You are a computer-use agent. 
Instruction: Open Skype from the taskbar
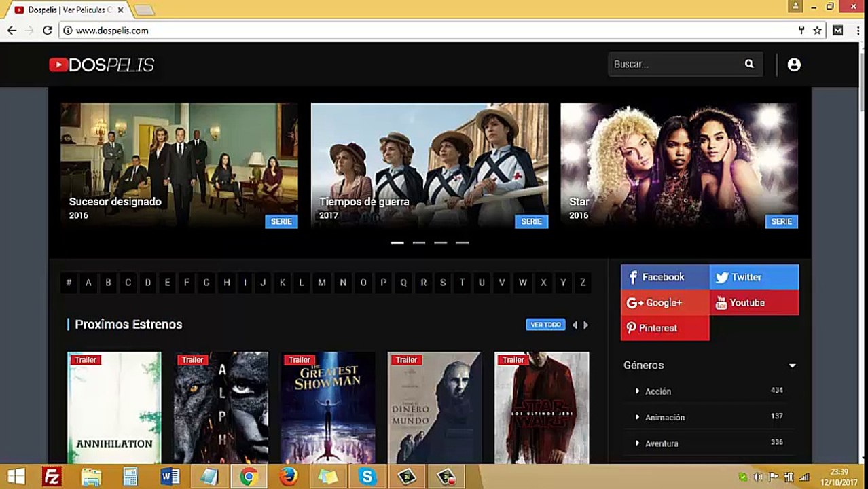pyautogui.click(x=367, y=477)
